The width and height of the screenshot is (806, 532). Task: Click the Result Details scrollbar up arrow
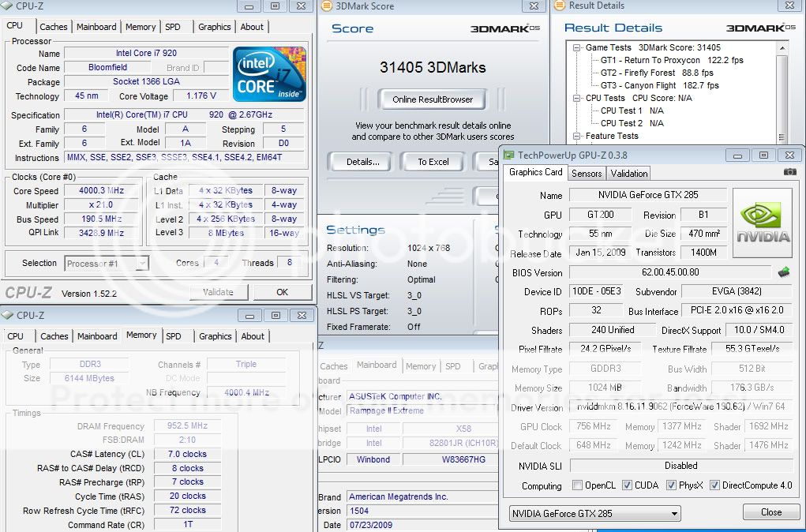782,48
